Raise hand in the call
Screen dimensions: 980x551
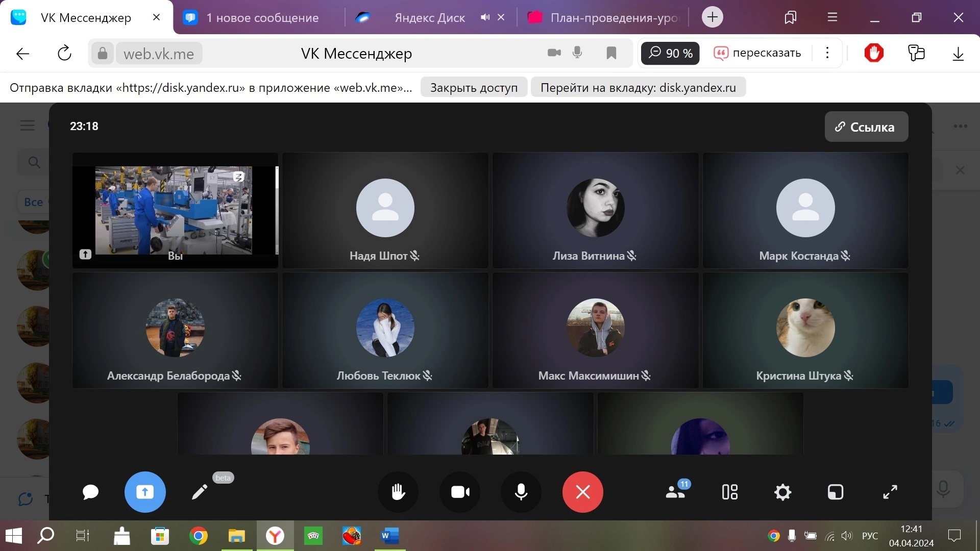coord(398,492)
